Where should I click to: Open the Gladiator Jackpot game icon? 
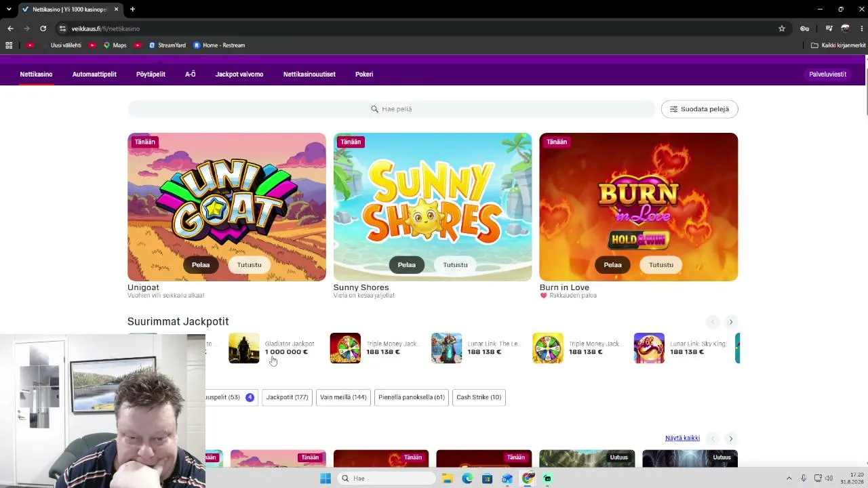tap(244, 348)
